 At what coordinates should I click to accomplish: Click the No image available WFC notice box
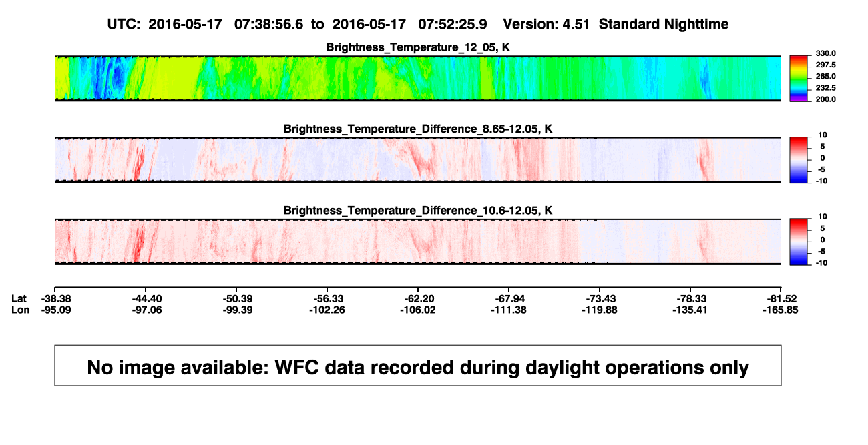tap(417, 366)
